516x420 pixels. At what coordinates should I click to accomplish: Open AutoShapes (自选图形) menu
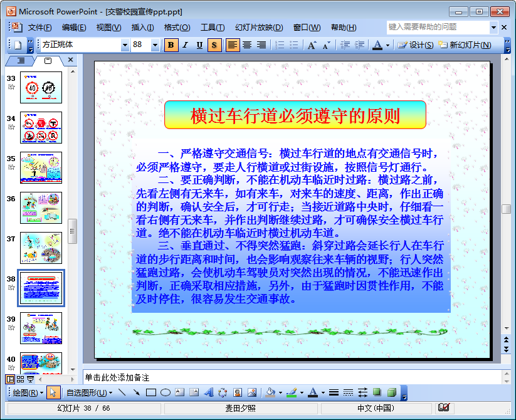click(89, 392)
